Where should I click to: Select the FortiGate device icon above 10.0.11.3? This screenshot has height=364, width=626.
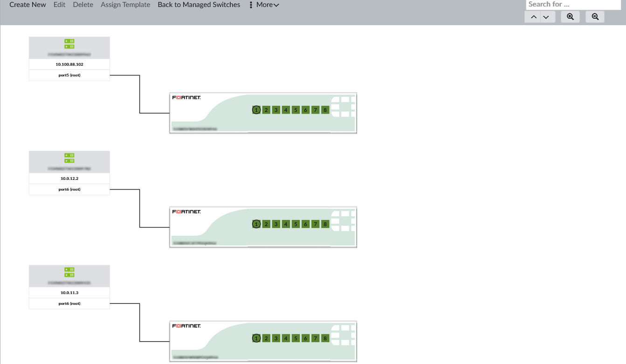[69, 272]
